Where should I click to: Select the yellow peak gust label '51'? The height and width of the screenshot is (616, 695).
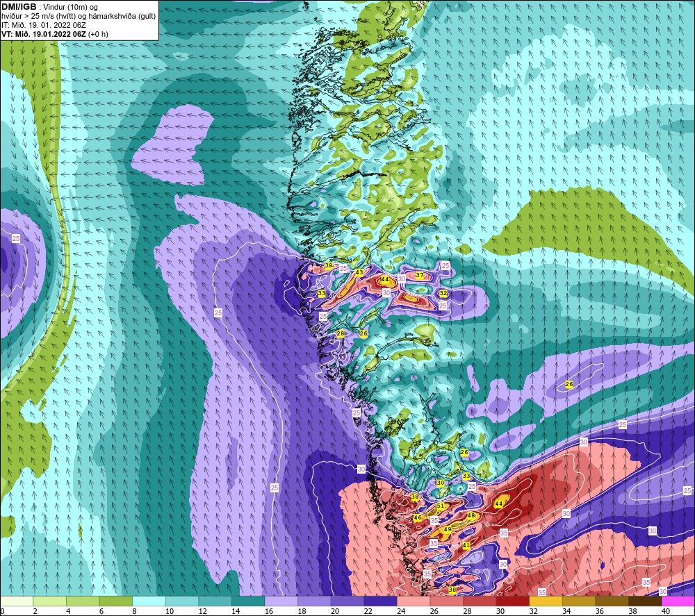point(440,506)
